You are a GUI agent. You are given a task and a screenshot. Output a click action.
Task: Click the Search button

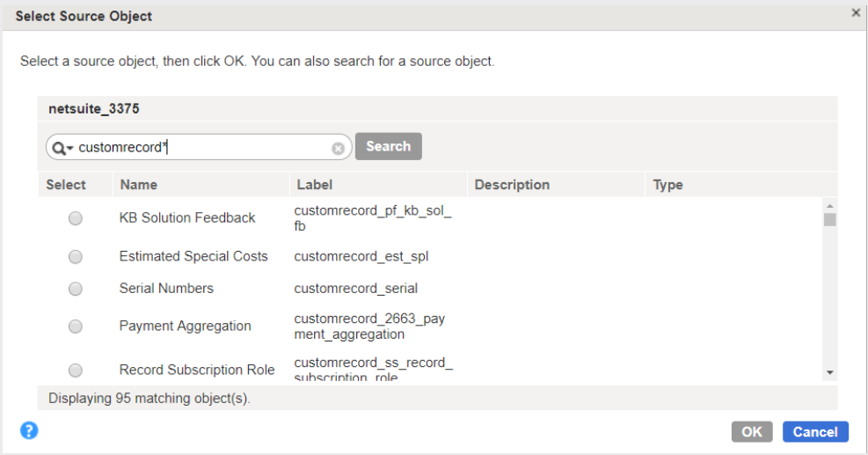pos(389,146)
